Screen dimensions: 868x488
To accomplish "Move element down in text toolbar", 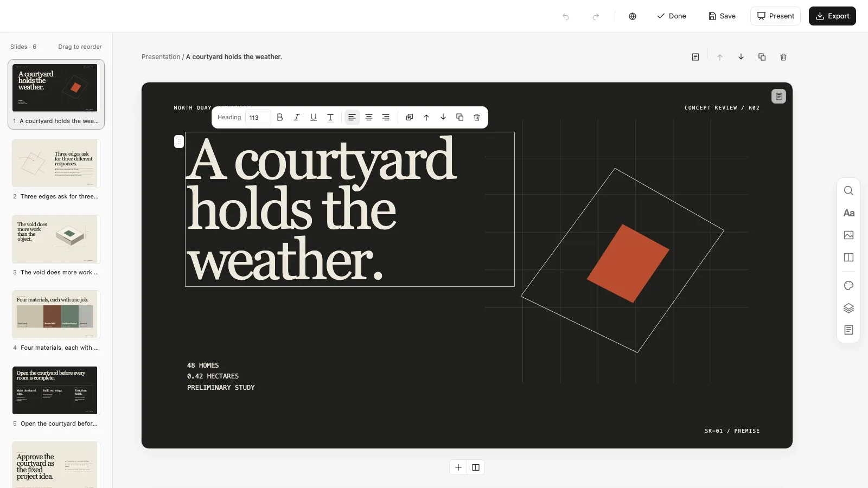I will tap(443, 117).
